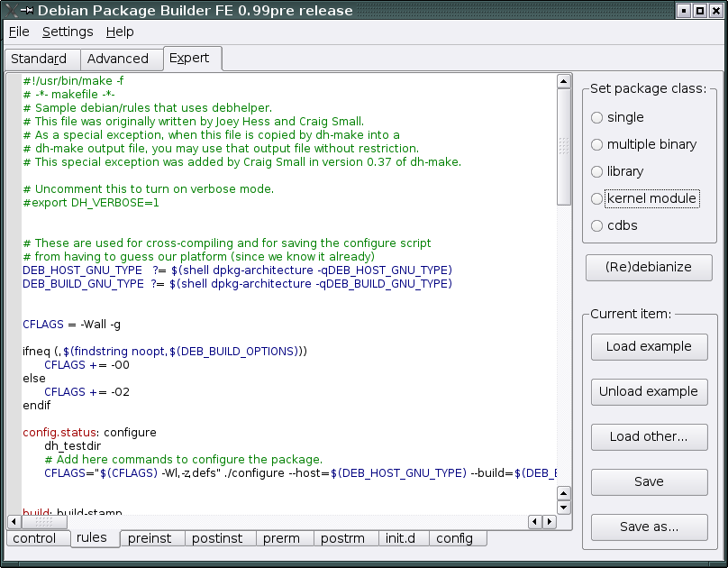Click the 'config.status: configure' line
The height and width of the screenshot is (568, 728).
point(89,433)
